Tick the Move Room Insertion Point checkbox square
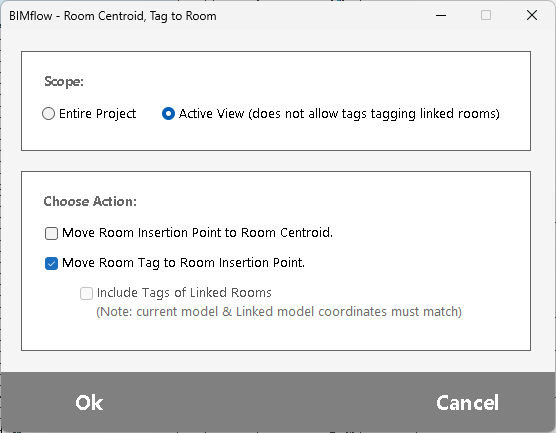This screenshot has height=433, width=556. (51, 233)
